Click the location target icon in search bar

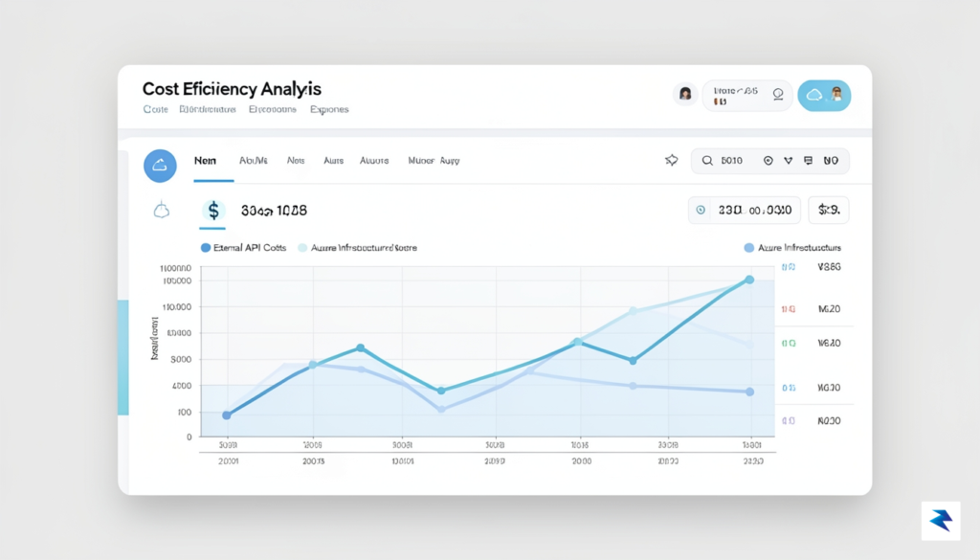pyautogui.click(x=768, y=161)
